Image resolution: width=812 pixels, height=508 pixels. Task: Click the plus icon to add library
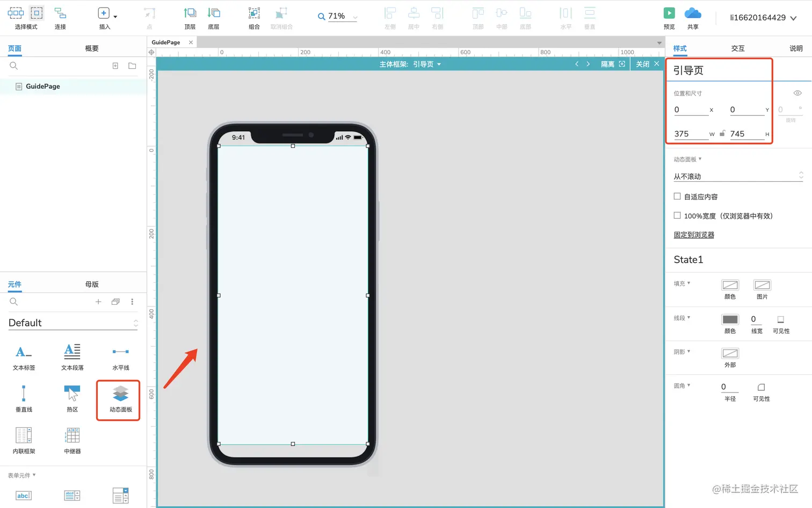coord(98,302)
